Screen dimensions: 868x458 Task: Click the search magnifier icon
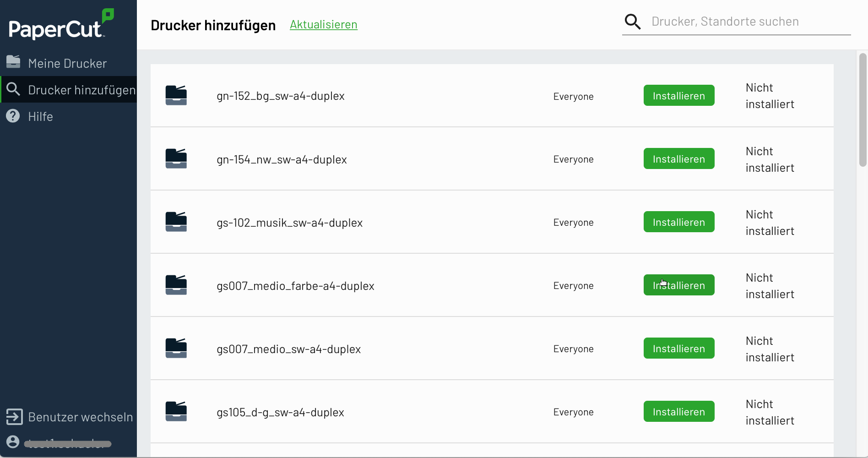click(633, 22)
